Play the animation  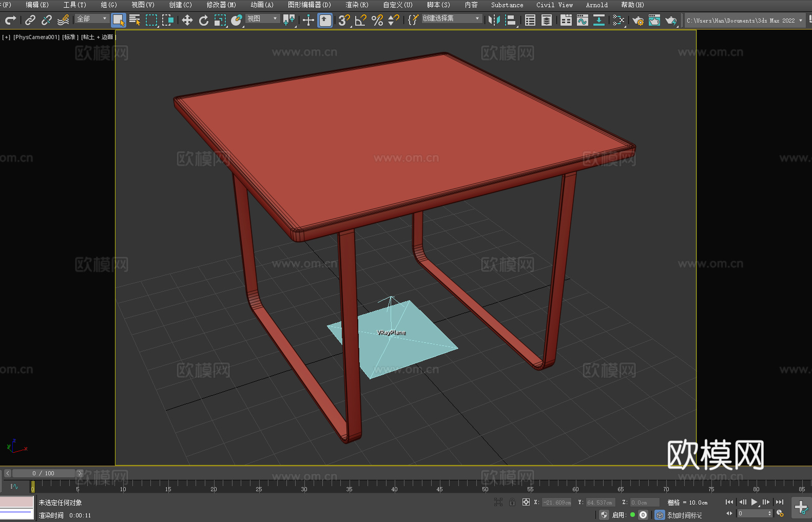click(755, 502)
